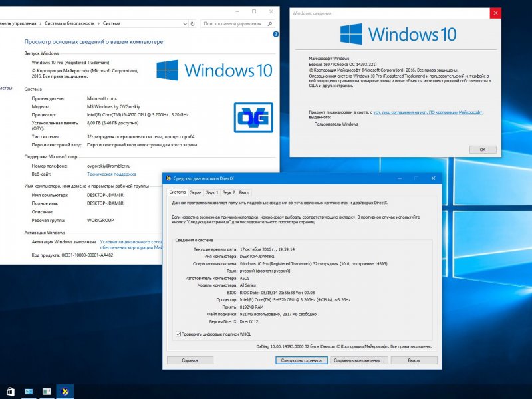Image resolution: width=532 pixels, height=399 pixels.
Task: Expand the chevron after 'Панель управления' breadcrumb
Action: 41,23
